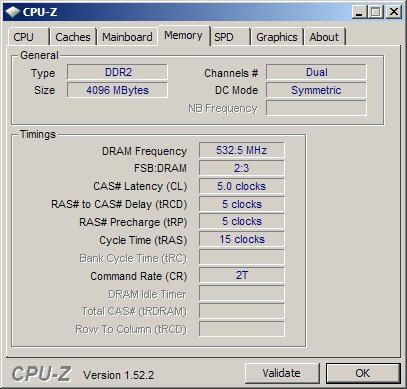Image resolution: width=407 pixels, height=389 pixels.
Task: Click the Validate button
Action: [282, 373]
